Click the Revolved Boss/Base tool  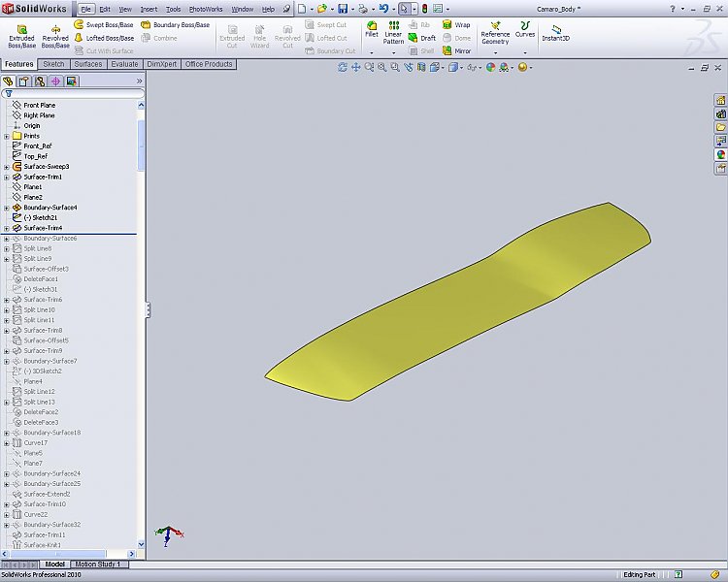click(x=55, y=37)
